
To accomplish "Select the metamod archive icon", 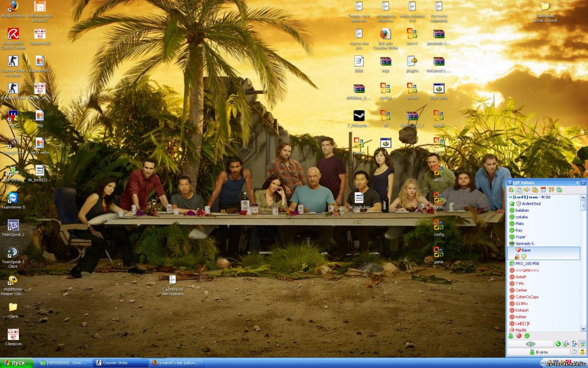I will 439,64.
